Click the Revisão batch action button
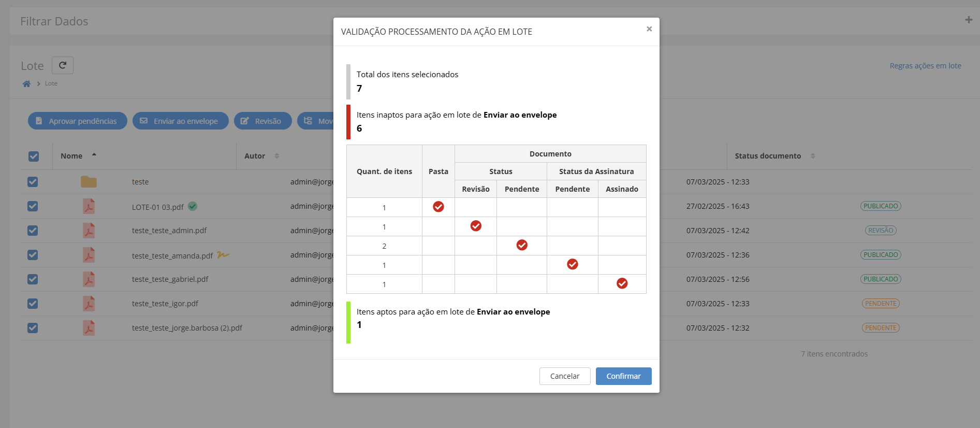This screenshot has width=980, height=428. tap(263, 121)
